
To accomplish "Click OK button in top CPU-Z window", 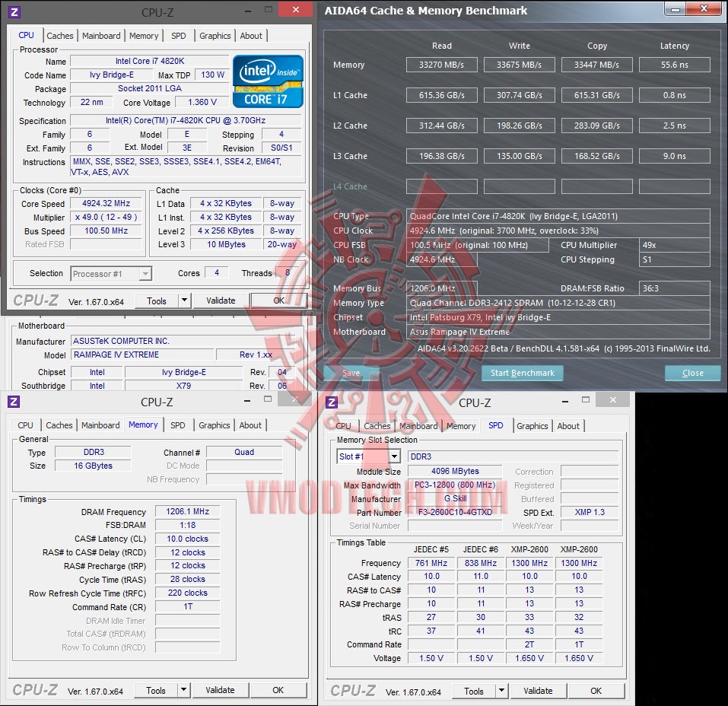I will coord(278,301).
